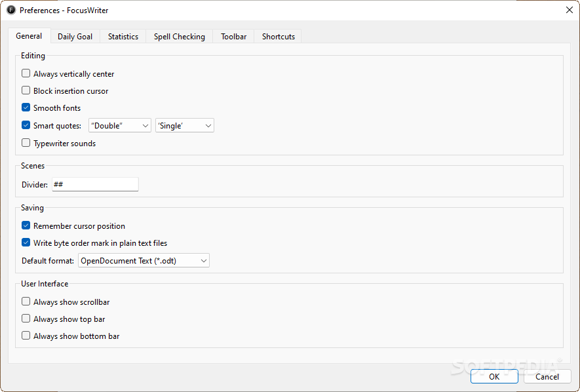Click the Divider input field
This screenshot has width=580, height=392.
click(95, 184)
